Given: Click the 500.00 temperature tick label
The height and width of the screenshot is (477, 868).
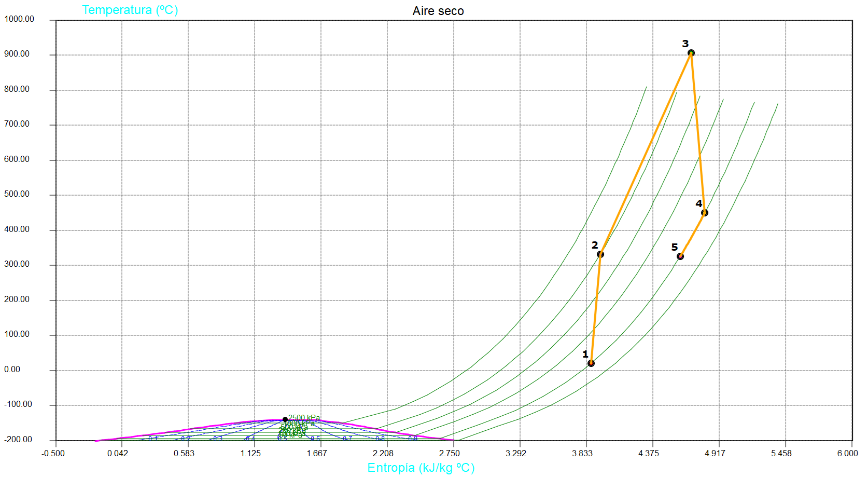Looking at the screenshot, I should tap(17, 194).
